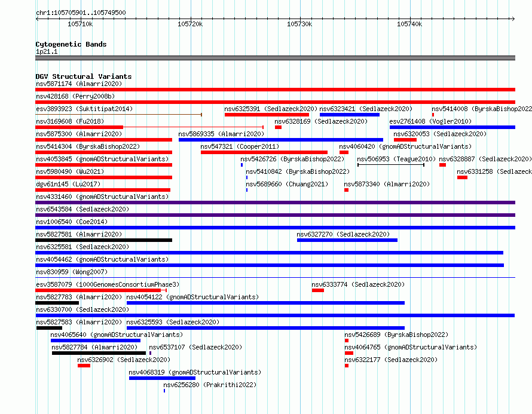Click the dgv61n145 (Lu2017) label

pyautogui.click(x=68, y=184)
